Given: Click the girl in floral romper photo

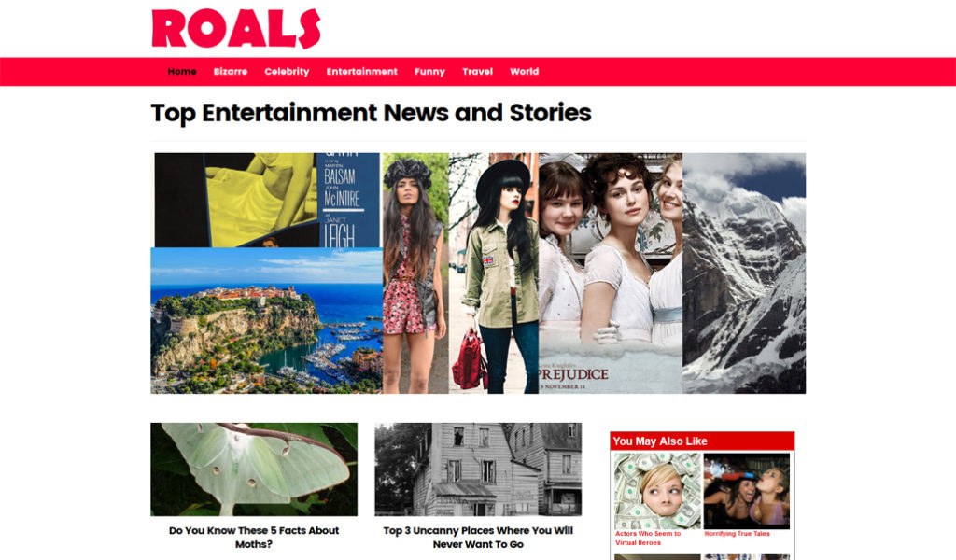Looking at the screenshot, I should pos(415,273).
